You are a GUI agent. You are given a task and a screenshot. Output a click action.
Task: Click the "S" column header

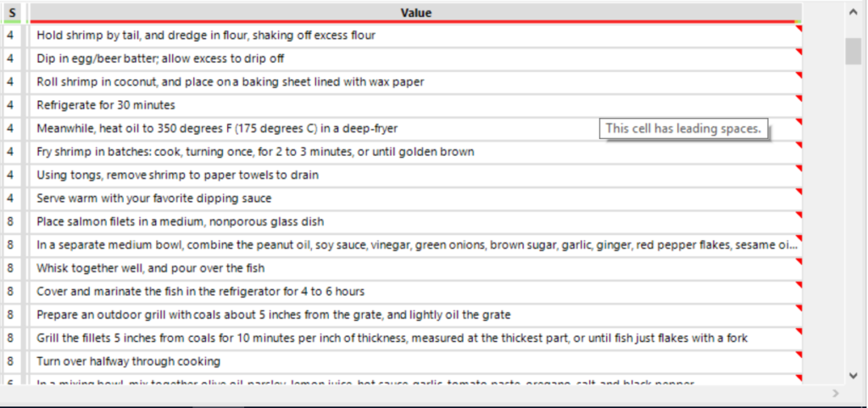pyautogui.click(x=12, y=13)
